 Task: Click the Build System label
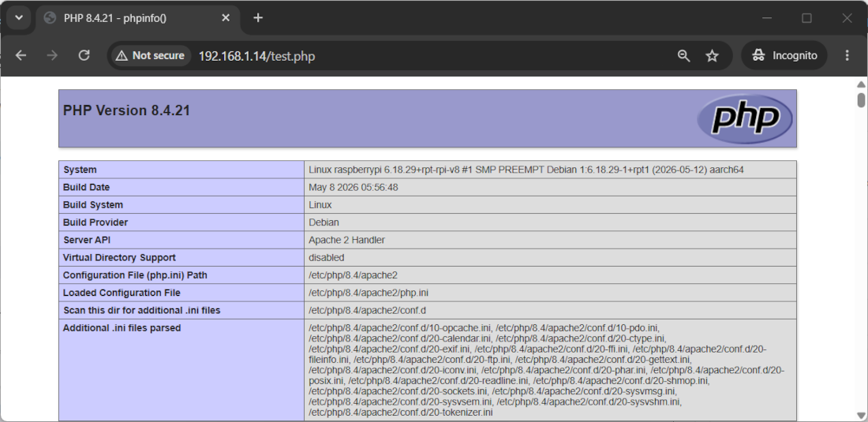point(93,204)
